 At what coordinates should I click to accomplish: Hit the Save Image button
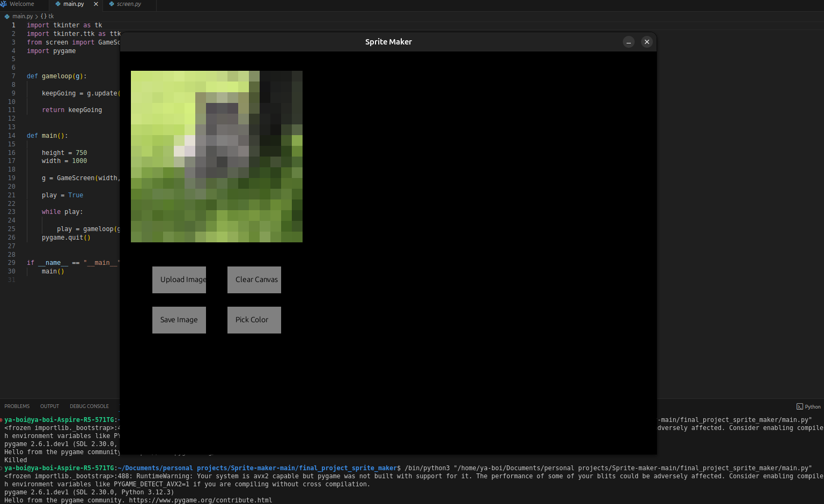[x=179, y=320]
